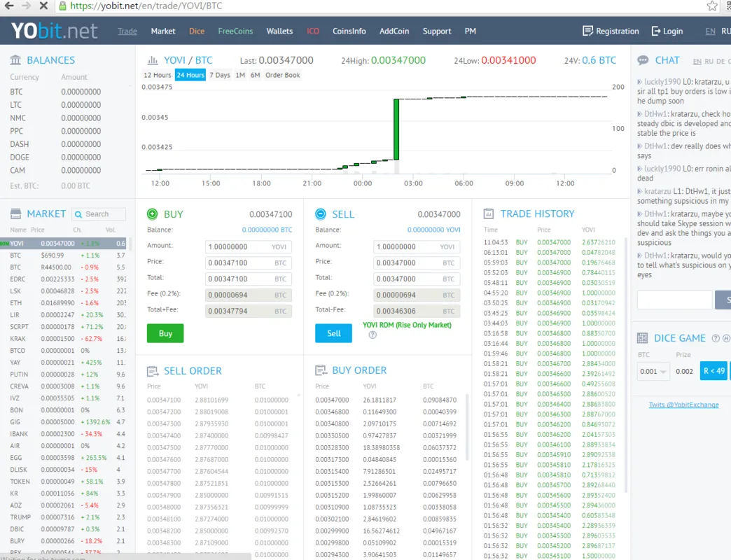731x560 pixels.
Task: Open the PM menu item
Action: (x=471, y=31)
